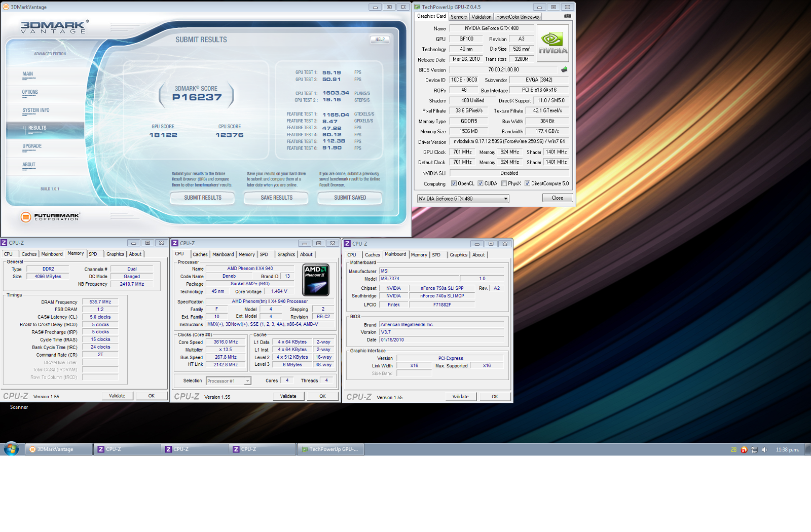Click the SUBMIT SAVED button
Viewport: 811px width, 532px height.
click(350, 198)
